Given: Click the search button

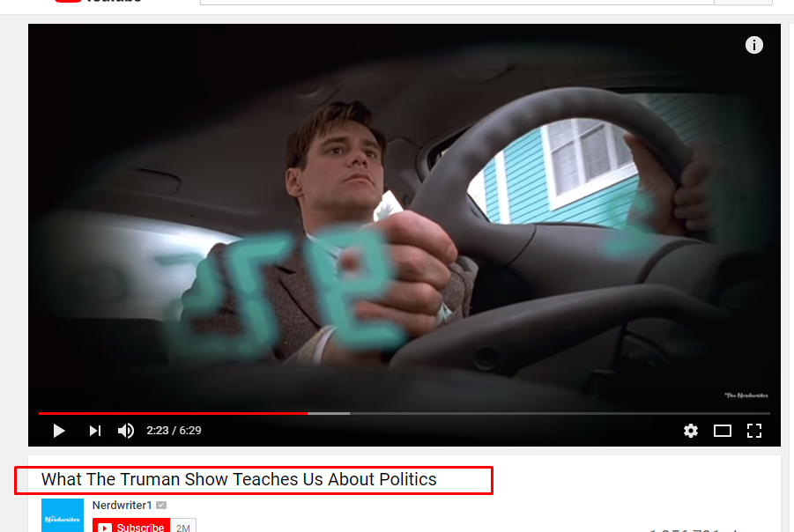Looking at the screenshot, I should click(x=743, y=2).
